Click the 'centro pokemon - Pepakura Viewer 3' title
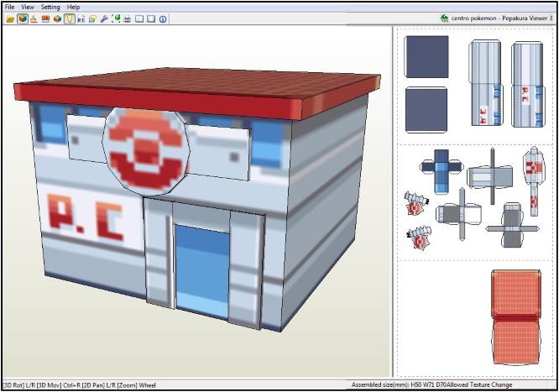 click(x=502, y=18)
